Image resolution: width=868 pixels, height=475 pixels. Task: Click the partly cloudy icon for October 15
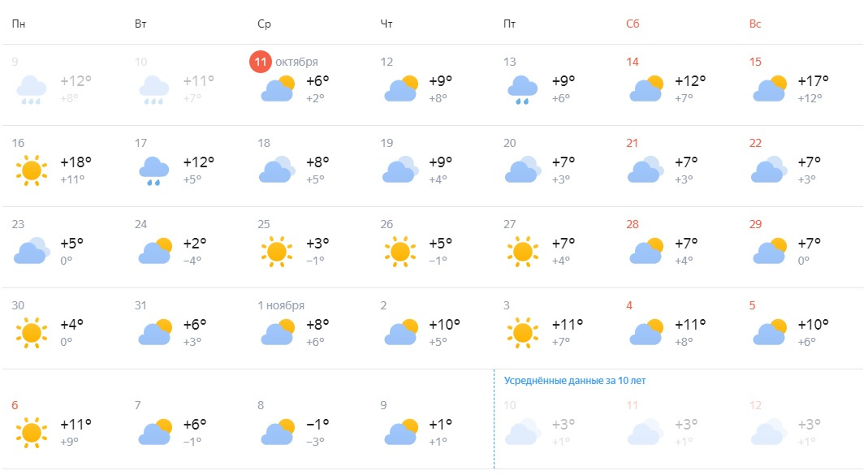(770, 88)
